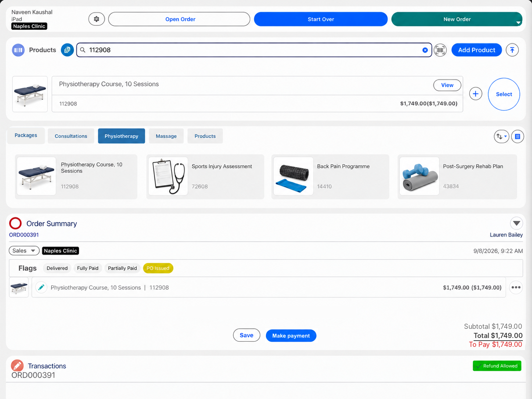The width and height of the screenshot is (532, 399).
Task: Add search result with the plus icon
Action: pyautogui.click(x=475, y=94)
